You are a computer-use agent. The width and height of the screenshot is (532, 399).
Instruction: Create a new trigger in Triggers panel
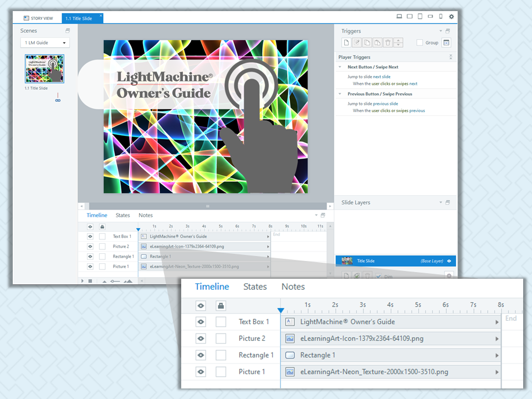[346, 43]
